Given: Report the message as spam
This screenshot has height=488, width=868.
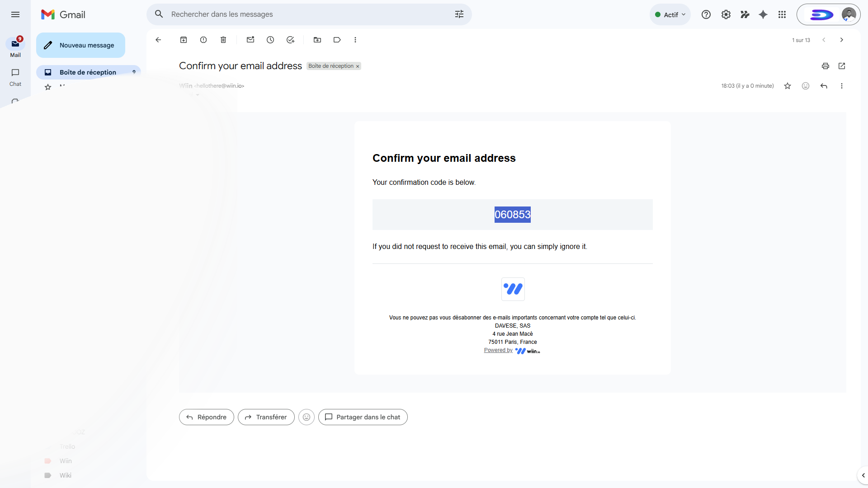Looking at the screenshot, I should [x=203, y=40].
